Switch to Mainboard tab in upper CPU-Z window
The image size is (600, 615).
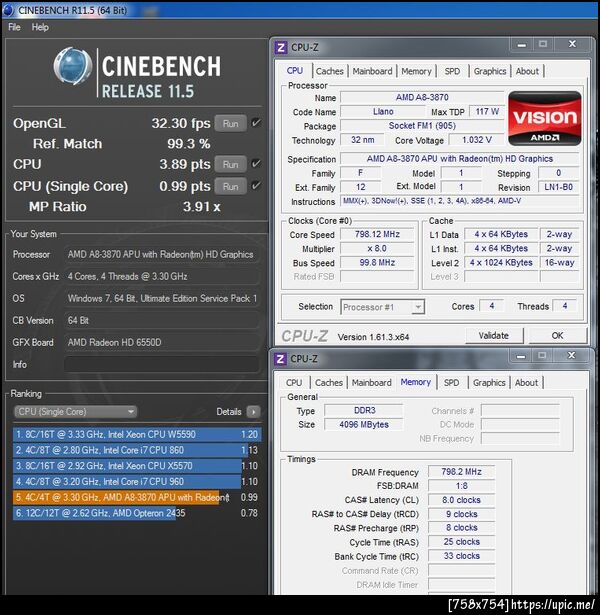point(372,71)
